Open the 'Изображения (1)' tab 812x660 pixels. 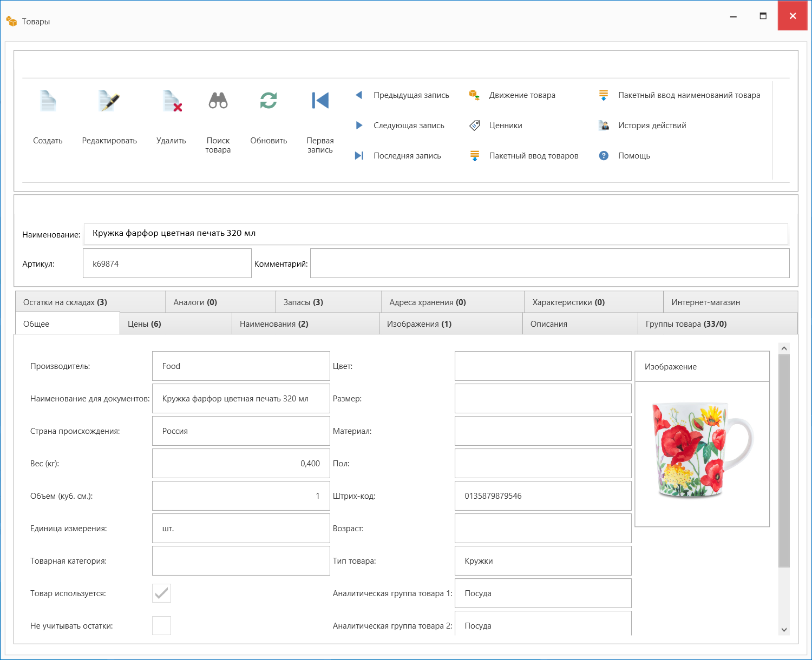click(451, 324)
